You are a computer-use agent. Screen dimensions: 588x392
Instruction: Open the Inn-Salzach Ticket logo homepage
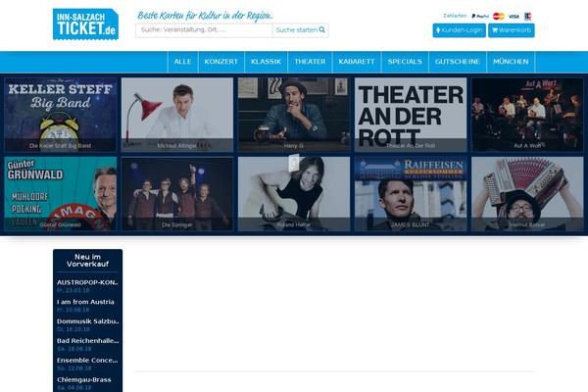click(85, 24)
